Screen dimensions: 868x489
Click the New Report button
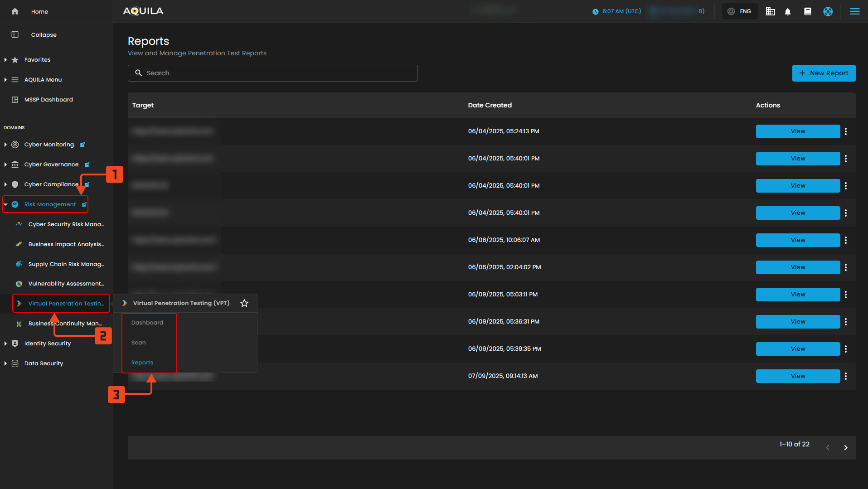824,73
